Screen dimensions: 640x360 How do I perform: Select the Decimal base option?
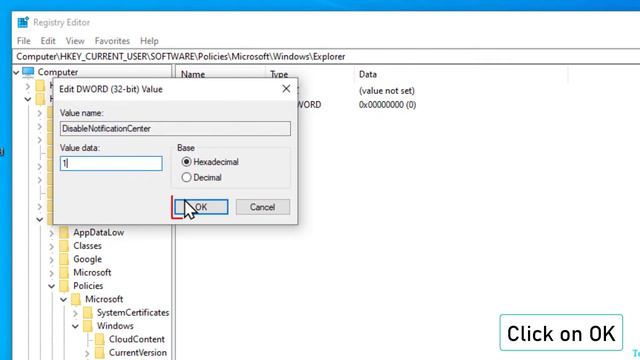187,178
